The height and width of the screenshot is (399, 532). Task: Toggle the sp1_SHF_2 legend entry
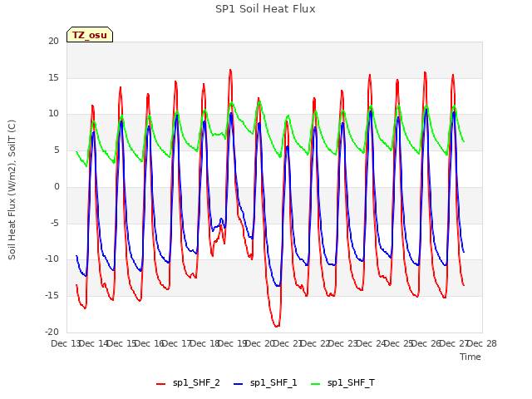coord(188,383)
